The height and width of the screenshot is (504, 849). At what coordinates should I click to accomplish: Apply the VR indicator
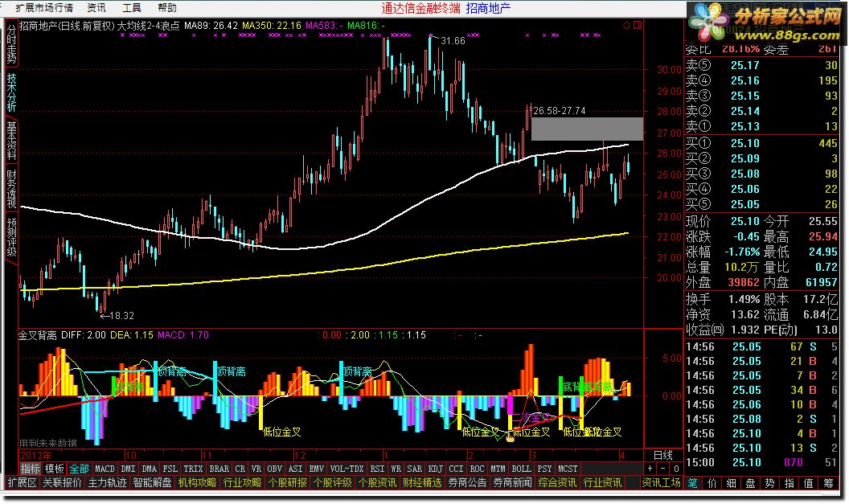point(256,469)
